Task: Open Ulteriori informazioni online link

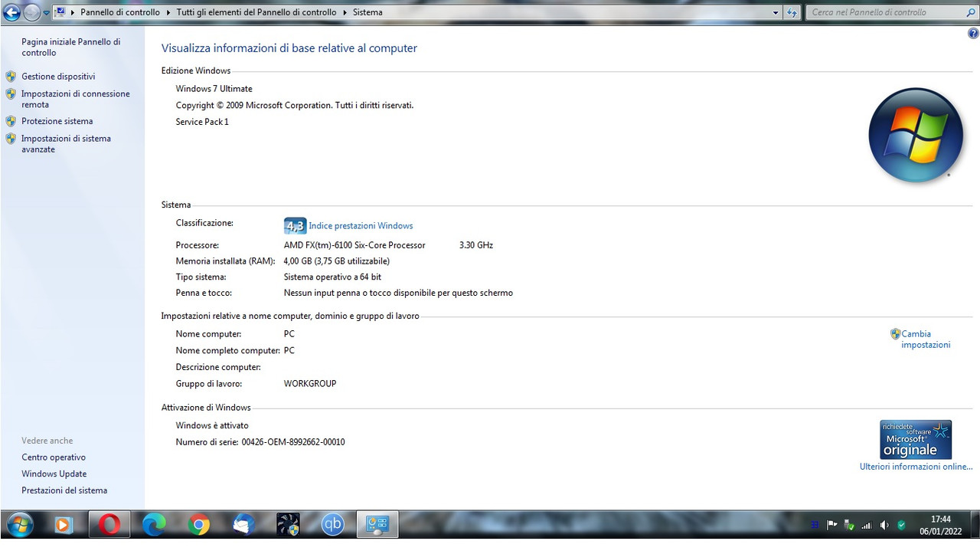Action: (x=916, y=467)
